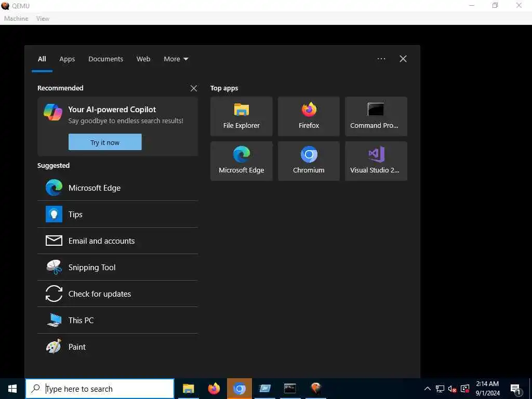This screenshot has height=399, width=532.
Task: Open Command Prompt taskbar icon
Action: (290, 389)
